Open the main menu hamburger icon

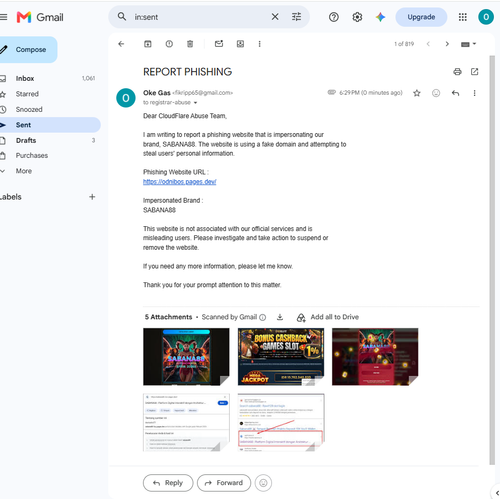pyautogui.click(x=3, y=17)
